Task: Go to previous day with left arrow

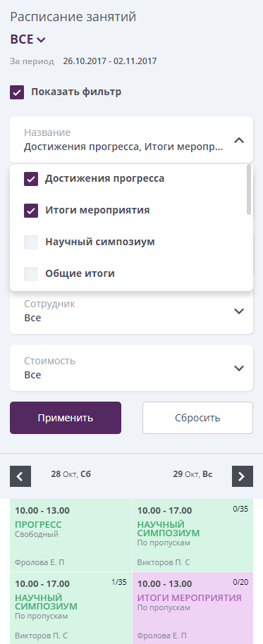Action: [x=20, y=476]
